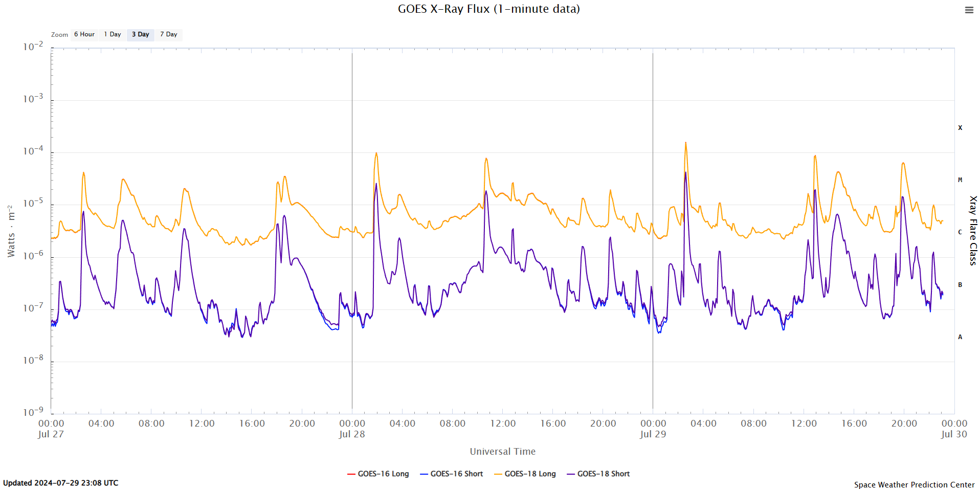The height and width of the screenshot is (489, 980).
Task: Click the X flare class label
Action: click(x=960, y=128)
